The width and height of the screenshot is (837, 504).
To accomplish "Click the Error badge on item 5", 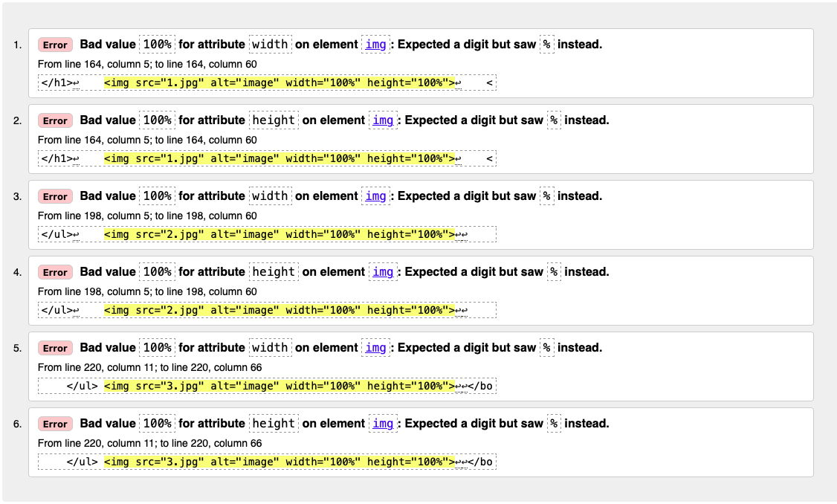I will 55,348.
